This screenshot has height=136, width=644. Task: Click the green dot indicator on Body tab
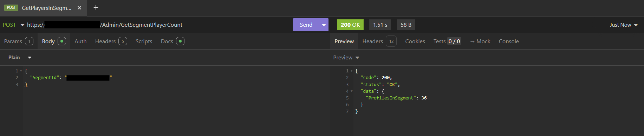coord(62,41)
